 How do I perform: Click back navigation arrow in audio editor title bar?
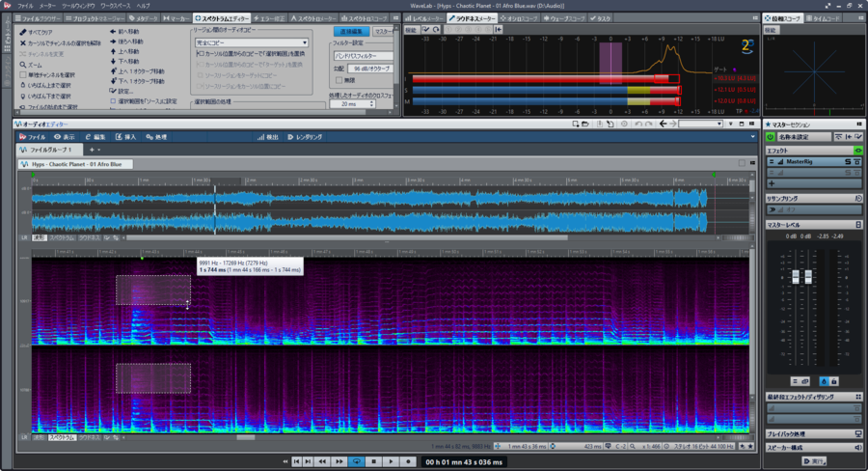(x=663, y=125)
